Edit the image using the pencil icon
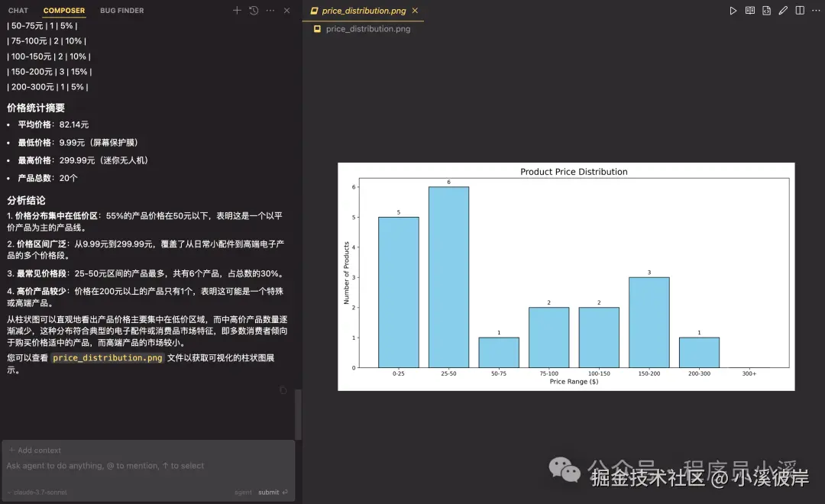 (783, 10)
